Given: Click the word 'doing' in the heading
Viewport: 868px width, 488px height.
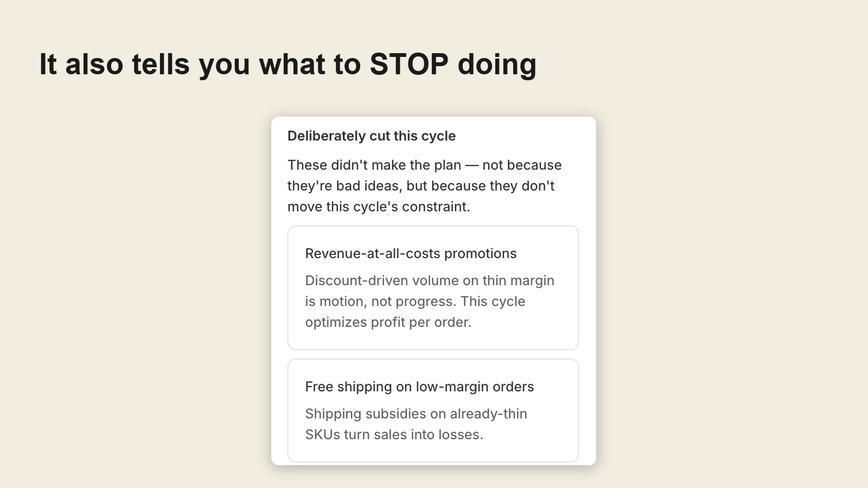Looking at the screenshot, I should 497,65.
